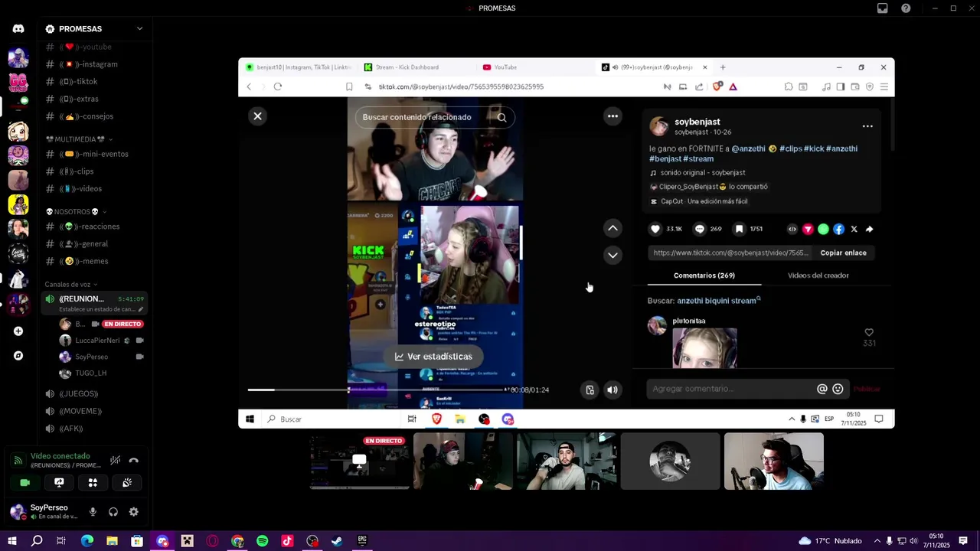Toggle the Discord camera on/off button

[25, 483]
